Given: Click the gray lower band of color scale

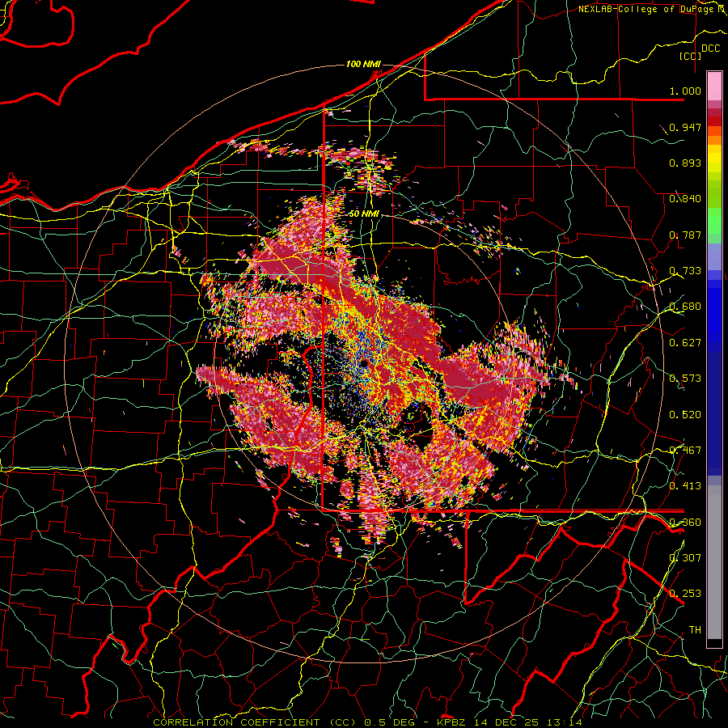Looking at the screenshot, I should 714,562.
